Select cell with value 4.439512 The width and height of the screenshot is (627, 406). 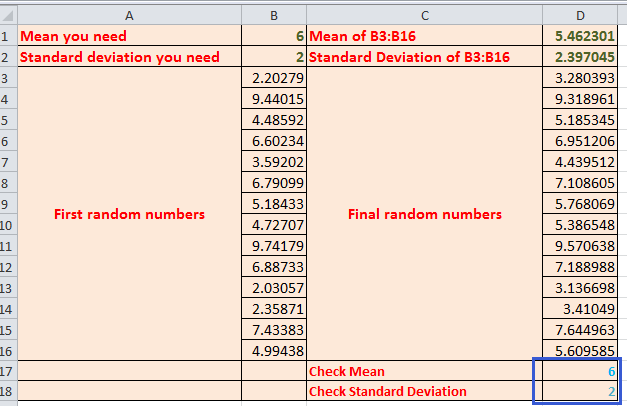tap(580, 162)
